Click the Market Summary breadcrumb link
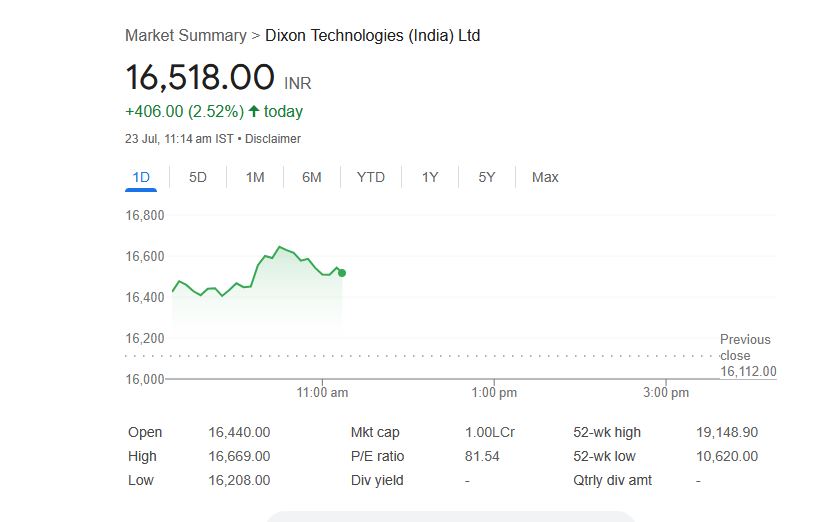 [x=185, y=36]
